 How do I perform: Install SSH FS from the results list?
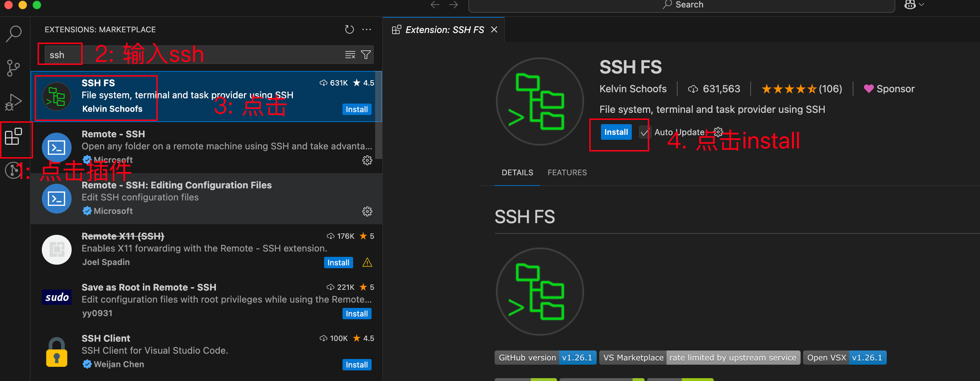[356, 109]
